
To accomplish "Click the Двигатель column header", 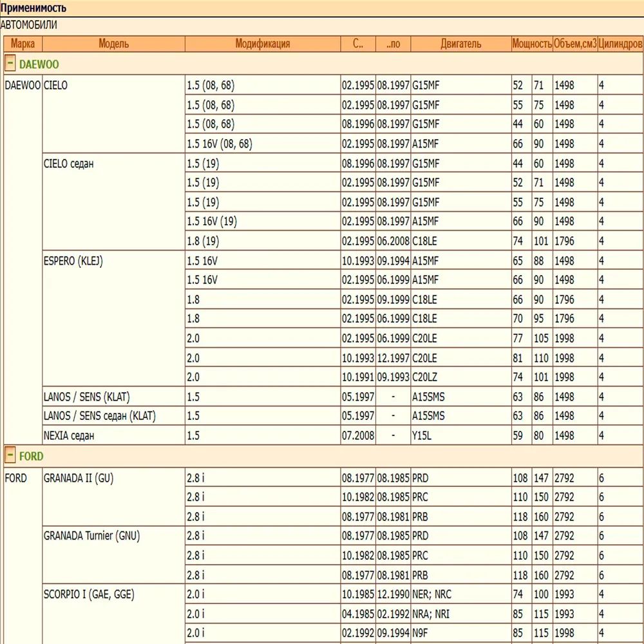I will [x=460, y=44].
